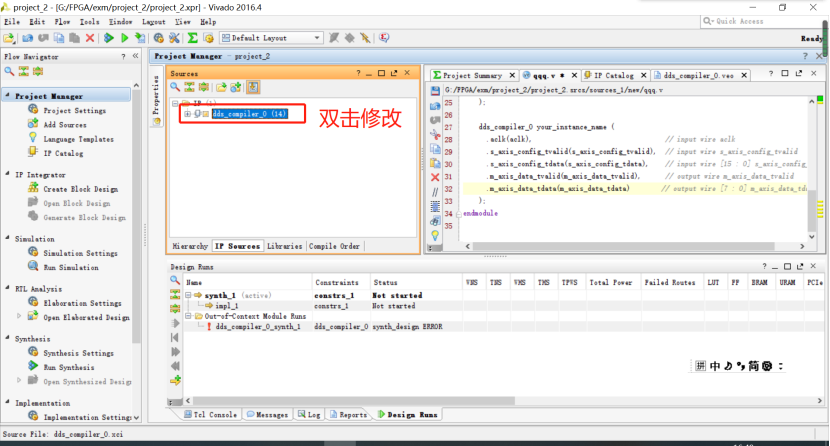
Task: Click Collapse All icon in Sources panel
Action: (189, 87)
